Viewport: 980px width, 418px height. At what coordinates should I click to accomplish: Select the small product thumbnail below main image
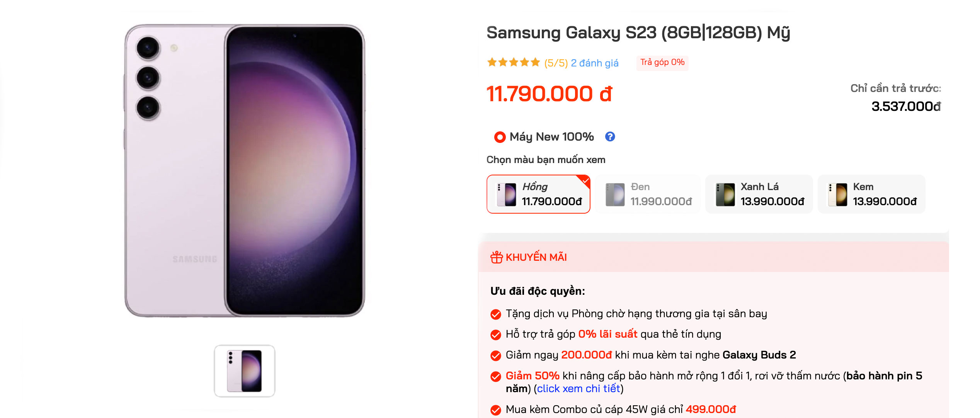point(245,371)
